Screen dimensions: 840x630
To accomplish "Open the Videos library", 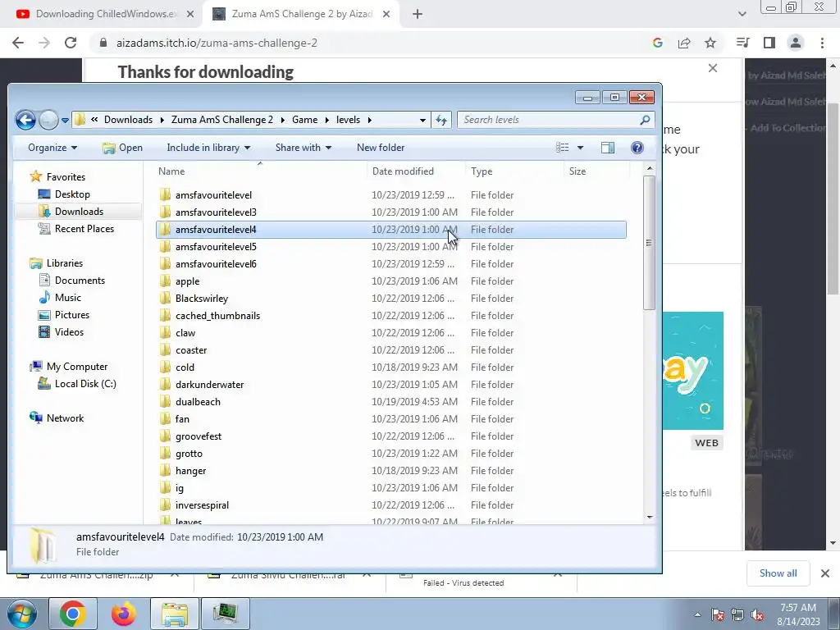I will point(69,332).
